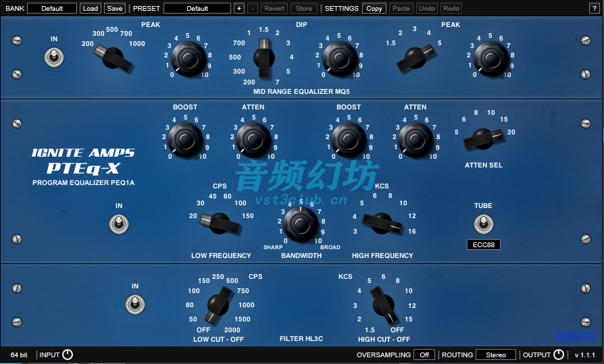Viewport: 604px width, 364px height.
Task: Open the OVERSAMPLING Off selector
Action: coord(424,355)
